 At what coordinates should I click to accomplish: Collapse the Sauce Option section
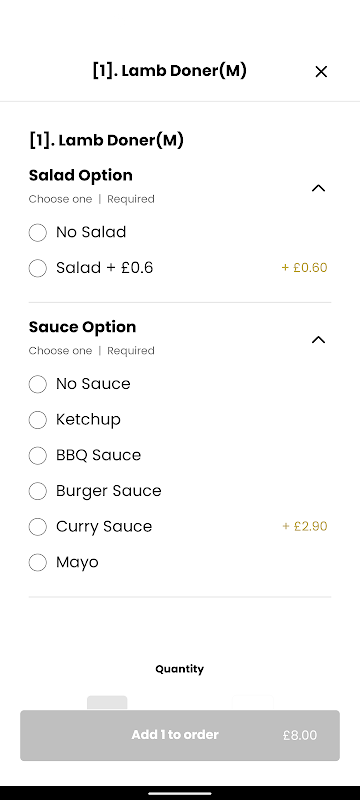[x=318, y=340]
